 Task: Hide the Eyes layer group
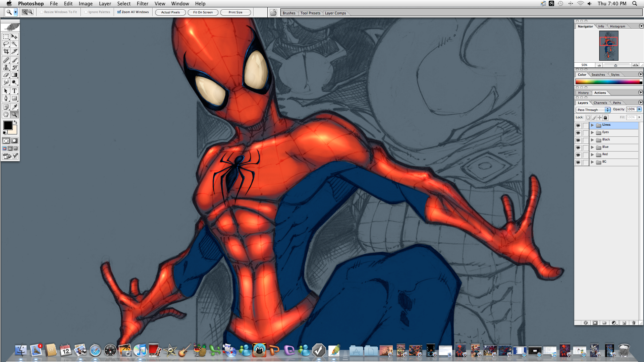coord(578,133)
